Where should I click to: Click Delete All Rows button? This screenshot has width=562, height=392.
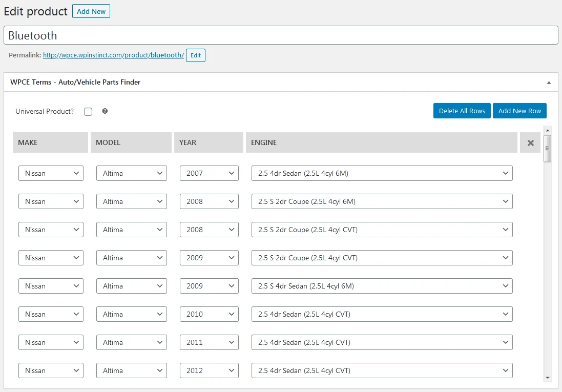[462, 111]
